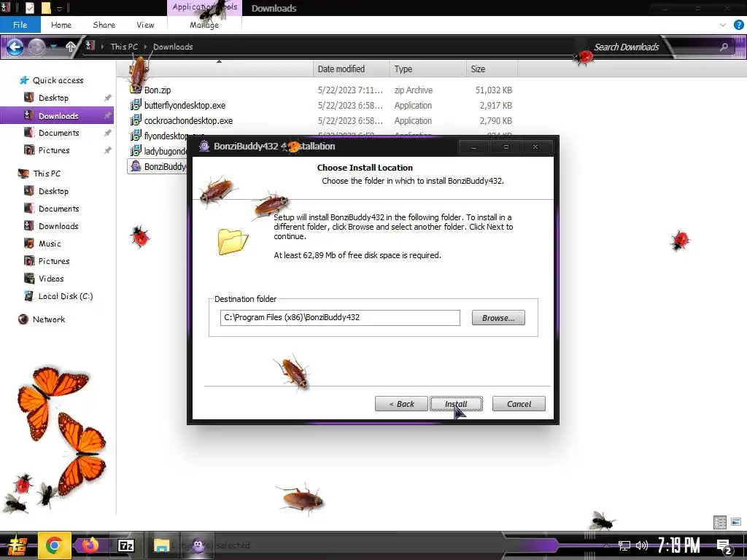Click Browse to change destination folder

[x=498, y=318]
